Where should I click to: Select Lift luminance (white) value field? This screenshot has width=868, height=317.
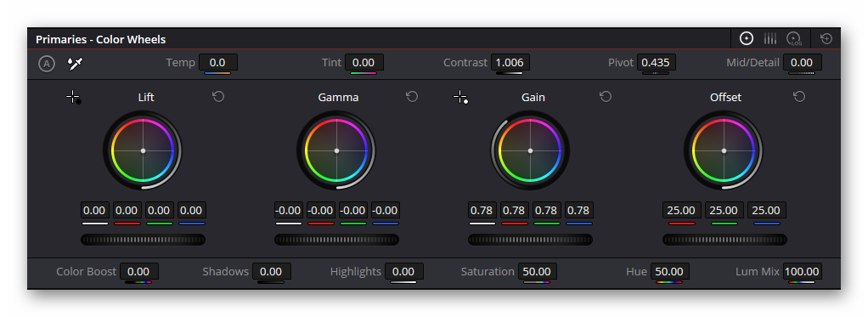point(94,211)
